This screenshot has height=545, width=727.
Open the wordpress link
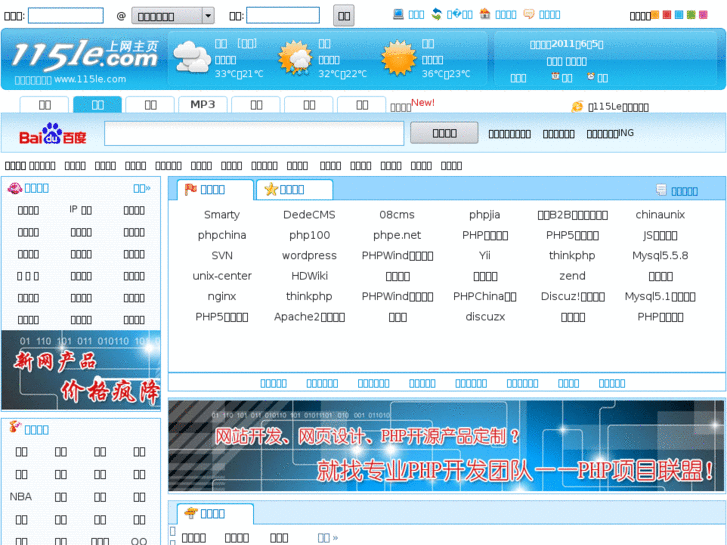click(309, 256)
